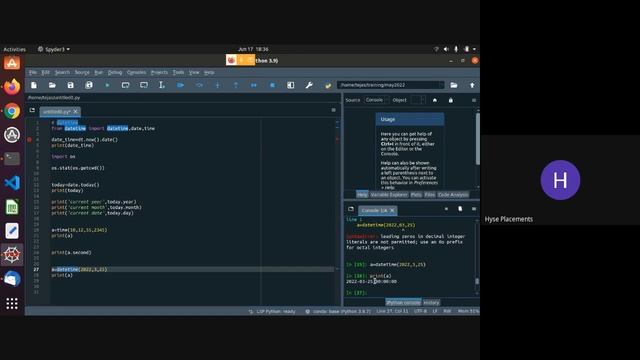
Task: Show Applications grid in dock
Action: pyautogui.click(x=12, y=303)
